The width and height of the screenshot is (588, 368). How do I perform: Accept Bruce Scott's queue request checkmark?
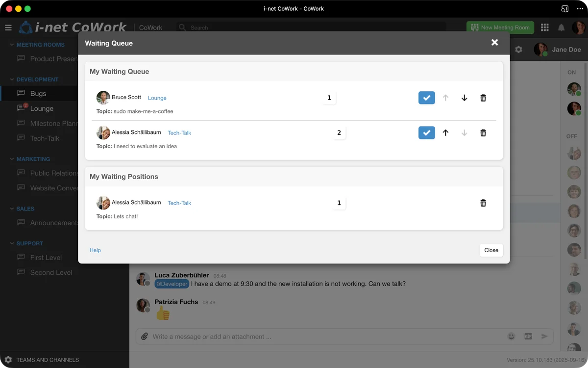(426, 98)
